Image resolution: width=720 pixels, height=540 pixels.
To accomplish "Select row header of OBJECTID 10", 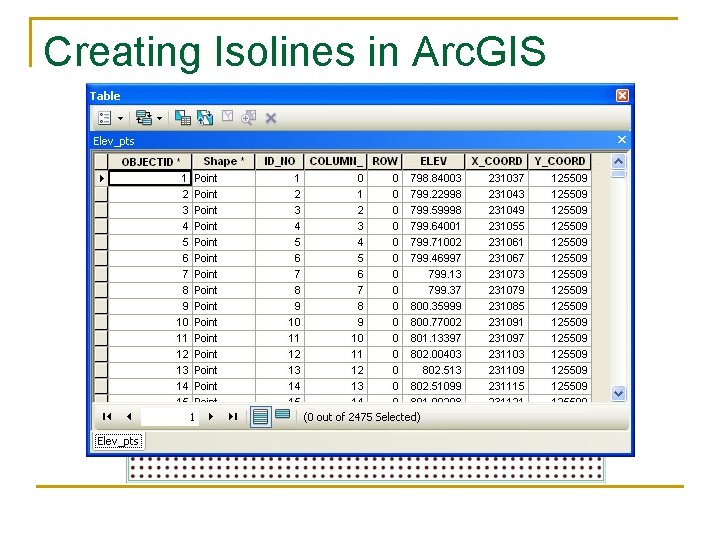I will pyautogui.click(x=101, y=322).
